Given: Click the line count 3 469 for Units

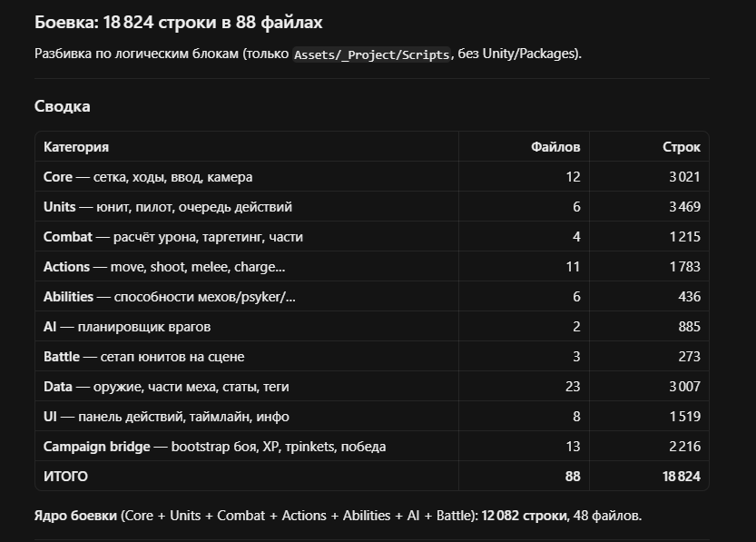Looking at the screenshot, I should 684,207.
